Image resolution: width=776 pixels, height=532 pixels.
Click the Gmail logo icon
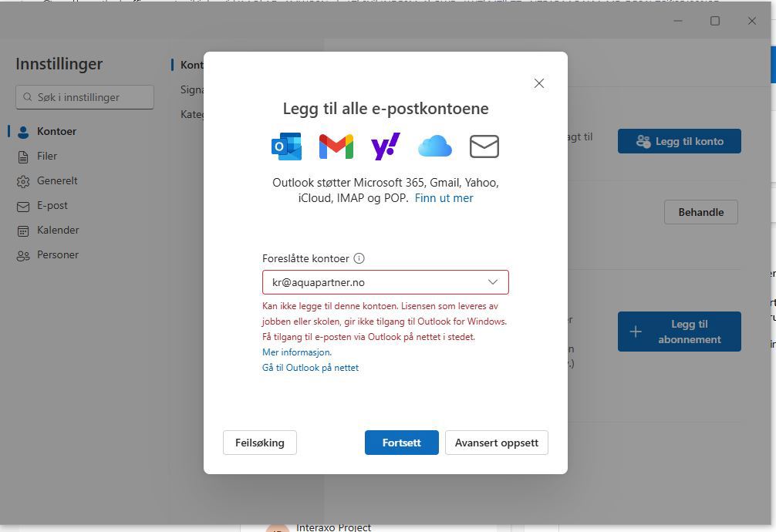point(336,146)
